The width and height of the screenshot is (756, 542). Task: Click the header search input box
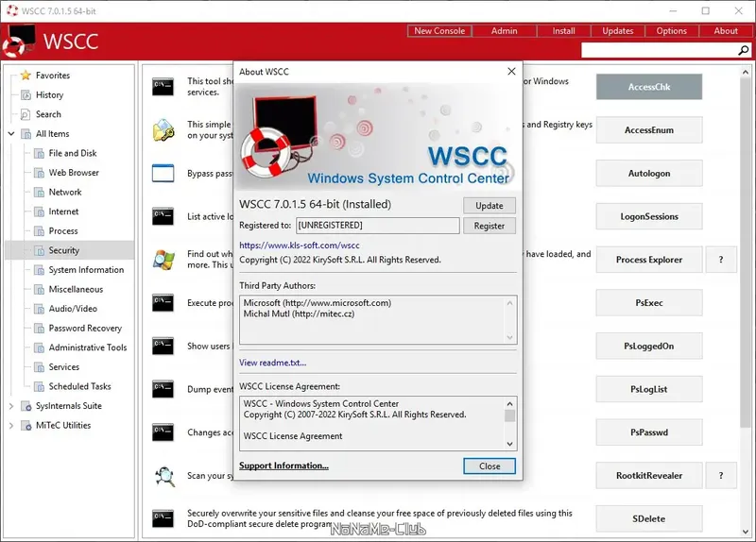[659, 50]
